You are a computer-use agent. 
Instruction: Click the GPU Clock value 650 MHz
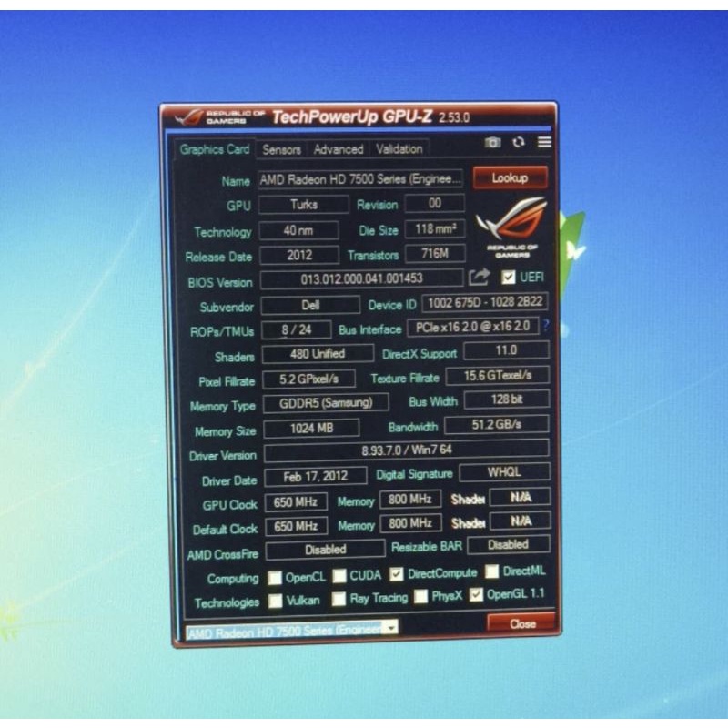[296, 502]
